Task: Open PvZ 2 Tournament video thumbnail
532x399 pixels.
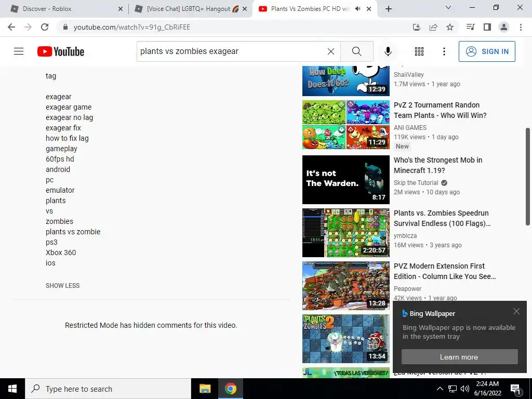Action: [x=345, y=125]
